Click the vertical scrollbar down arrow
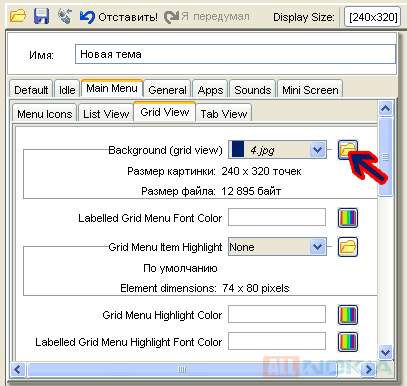The height and width of the screenshot is (386, 407). click(x=386, y=352)
